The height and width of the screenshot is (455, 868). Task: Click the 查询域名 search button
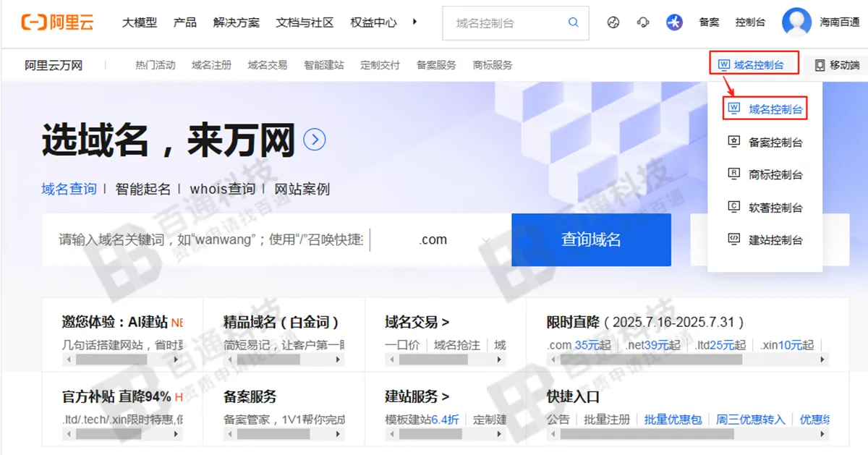[x=591, y=240]
